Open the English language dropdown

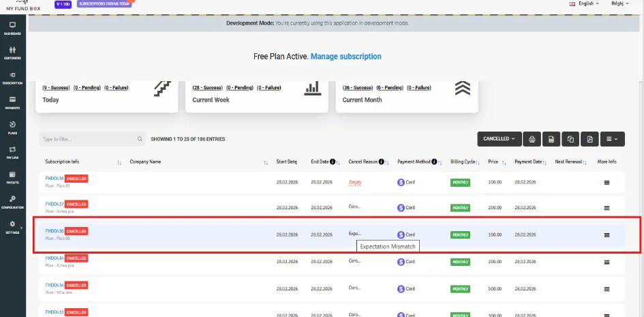pyautogui.click(x=583, y=3)
